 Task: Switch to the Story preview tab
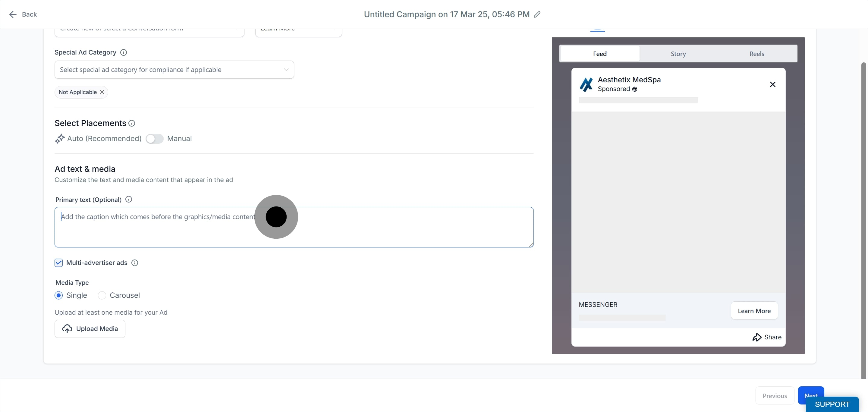coord(678,54)
